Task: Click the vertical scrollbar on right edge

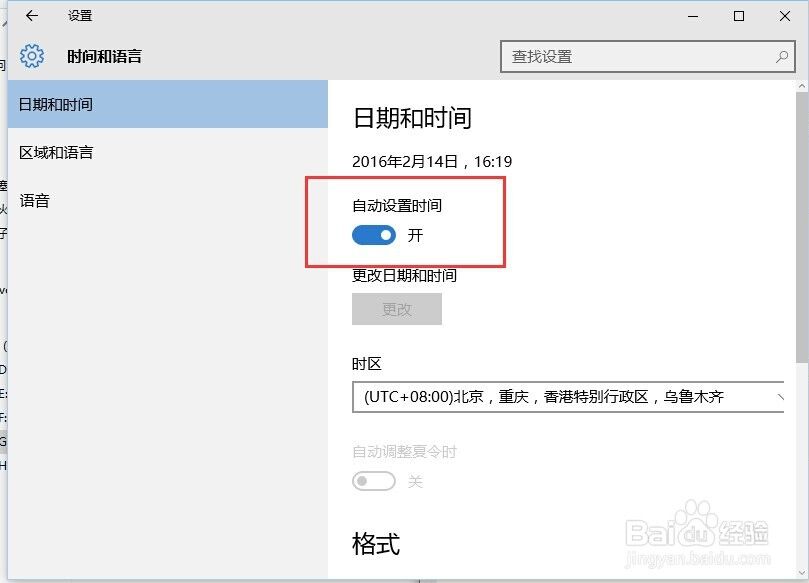Action: point(801,300)
